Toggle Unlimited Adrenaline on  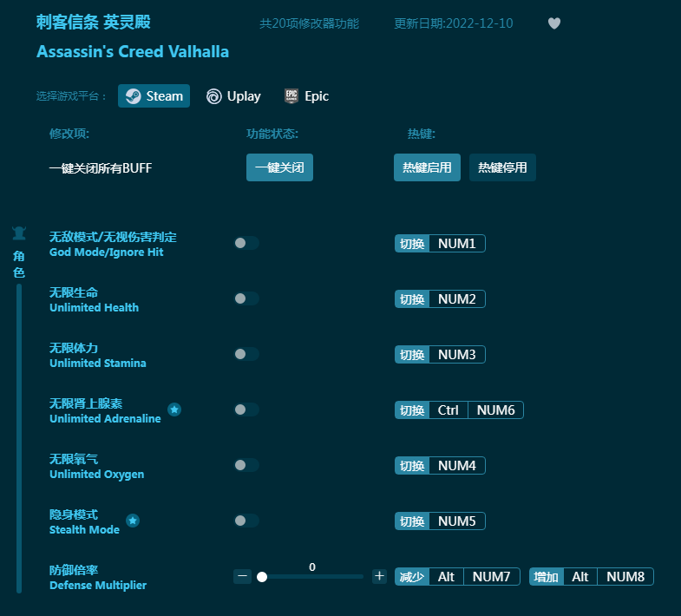pos(246,410)
